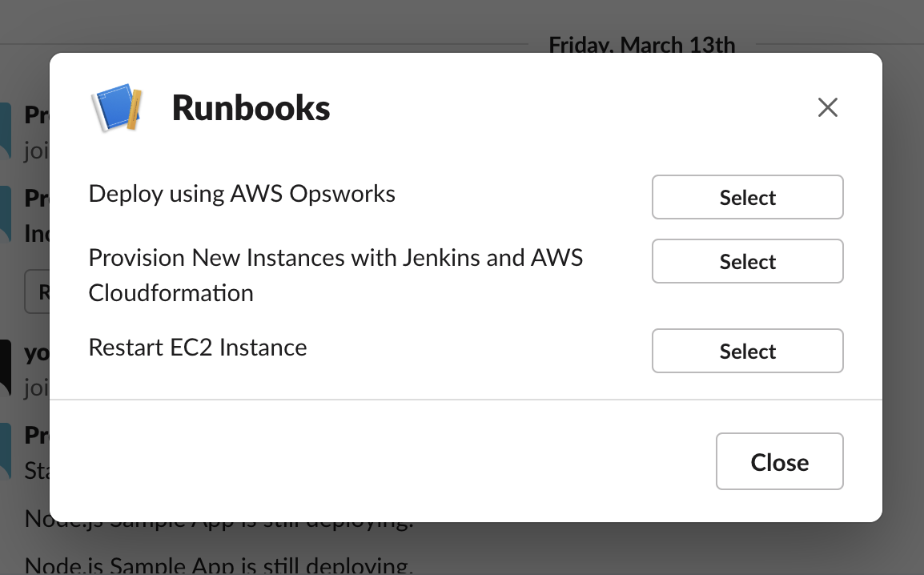Select the Deploy using AWS Opsworks runbook
Screen dimensions: 924x575
pyautogui.click(x=747, y=197)
